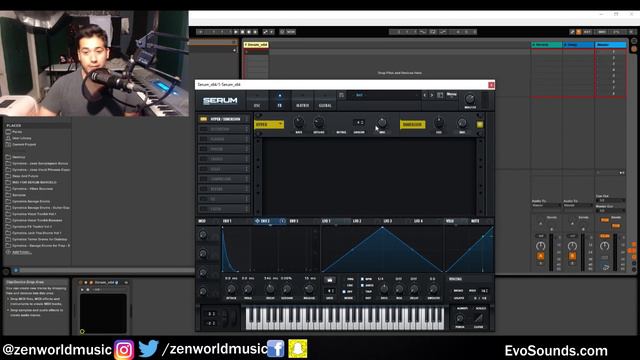This screenshot has height=360, width=640.
Task: Click the Serum Master volume knob
Action: [470, 99]
